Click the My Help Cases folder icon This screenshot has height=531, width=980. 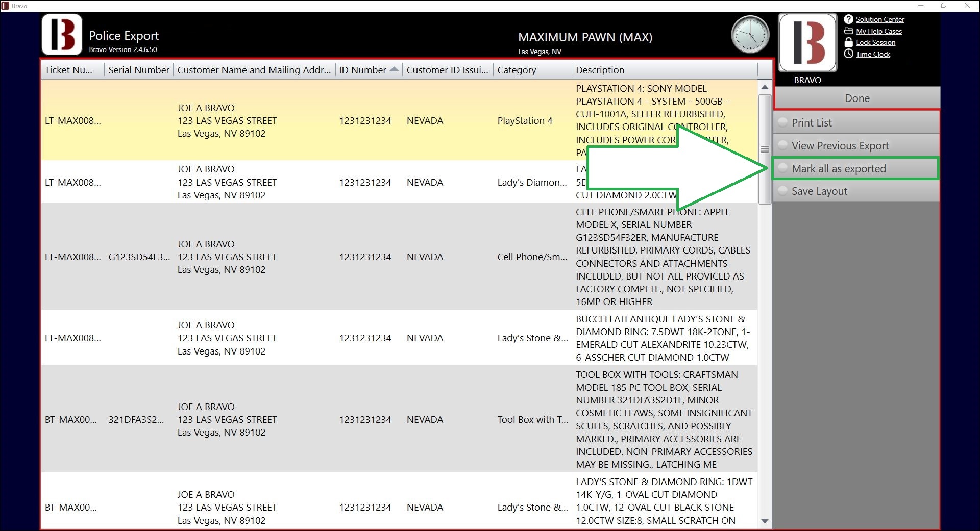tap(848, 31)
